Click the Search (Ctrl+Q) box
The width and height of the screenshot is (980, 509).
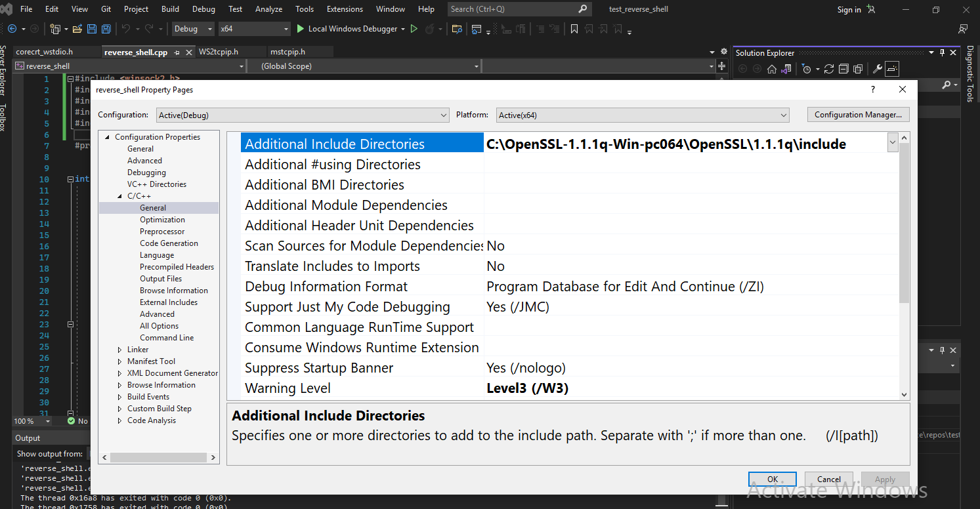519,9
